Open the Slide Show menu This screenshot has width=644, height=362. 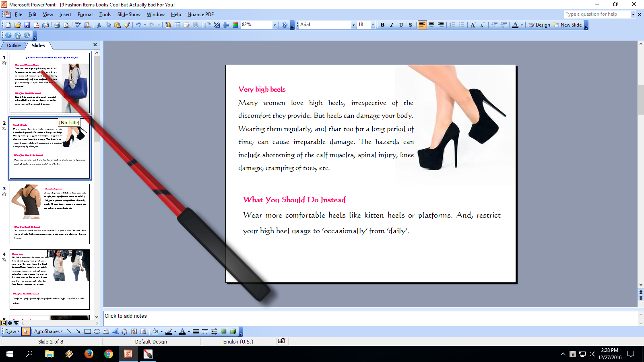tap(128, 14)
